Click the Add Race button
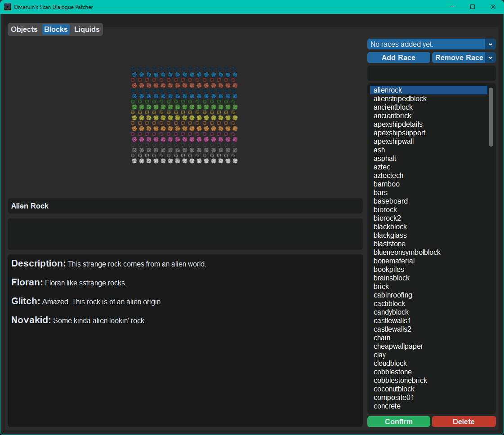The height and width of the screenshot is (435, 504). click(x=399, y=58)
